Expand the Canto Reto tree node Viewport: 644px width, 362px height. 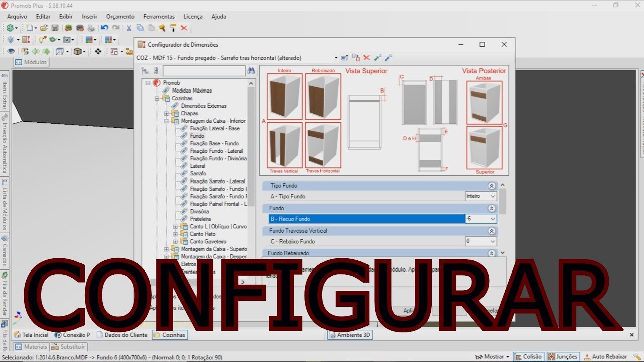(x=176, y=234)
